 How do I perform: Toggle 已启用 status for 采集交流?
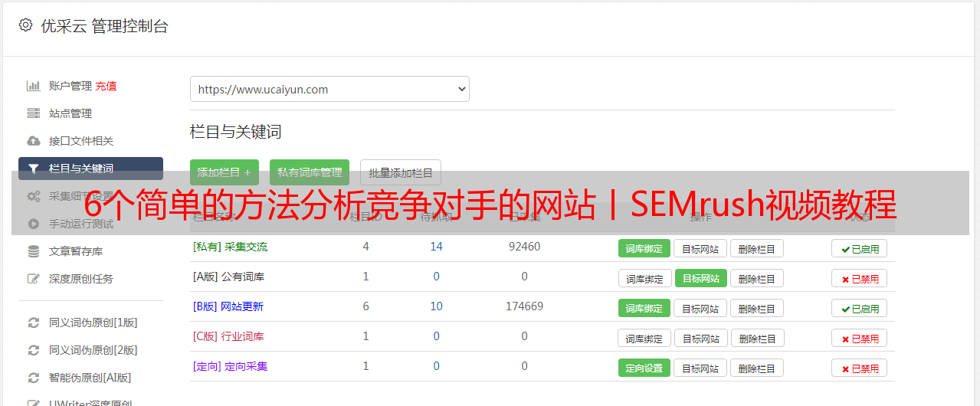pyautogui.click(x=860, y=248)
